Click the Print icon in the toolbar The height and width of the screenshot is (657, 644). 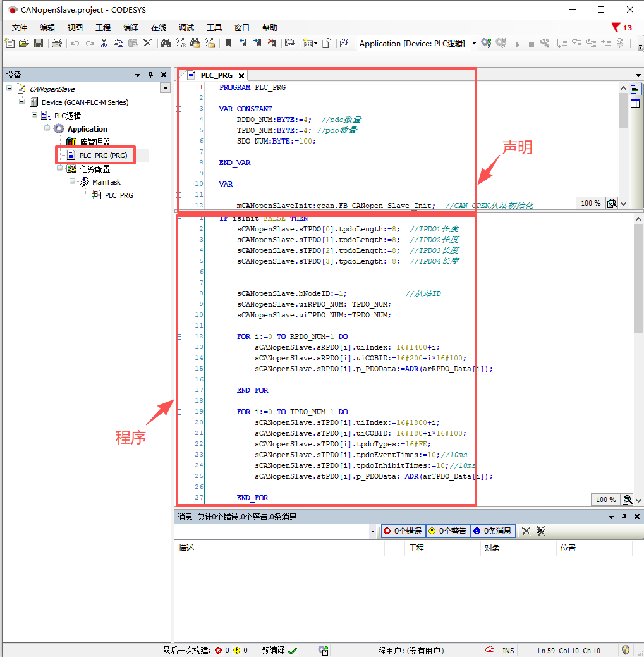(x=57, y=43)
